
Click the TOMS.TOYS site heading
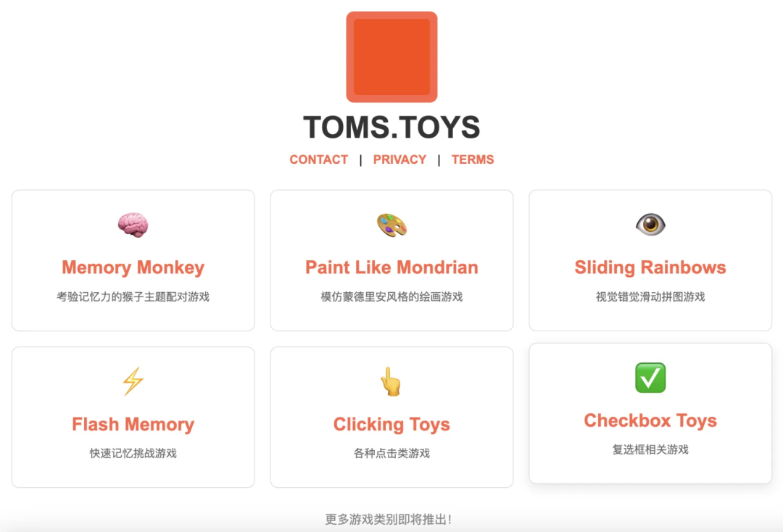pyautogui.click(x=391, y=127)
